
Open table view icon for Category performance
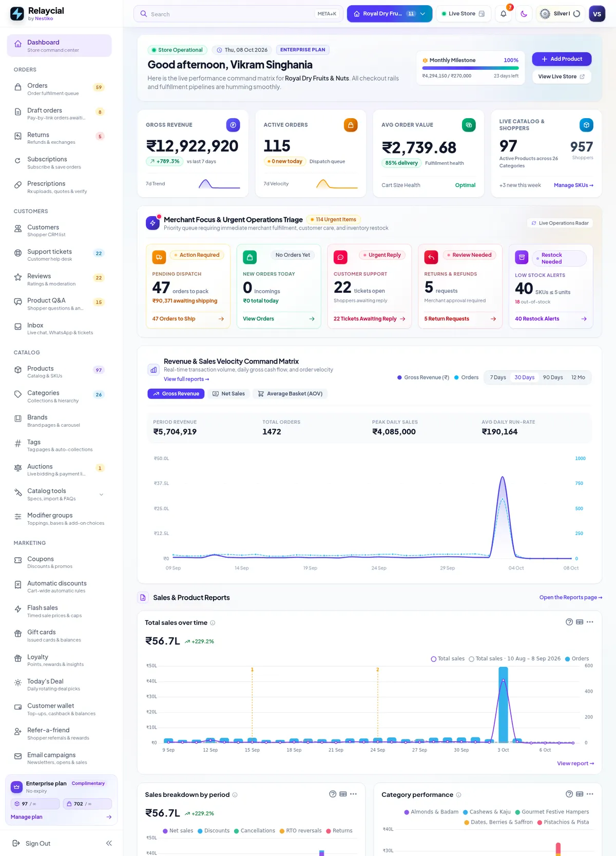click(580, 794)
